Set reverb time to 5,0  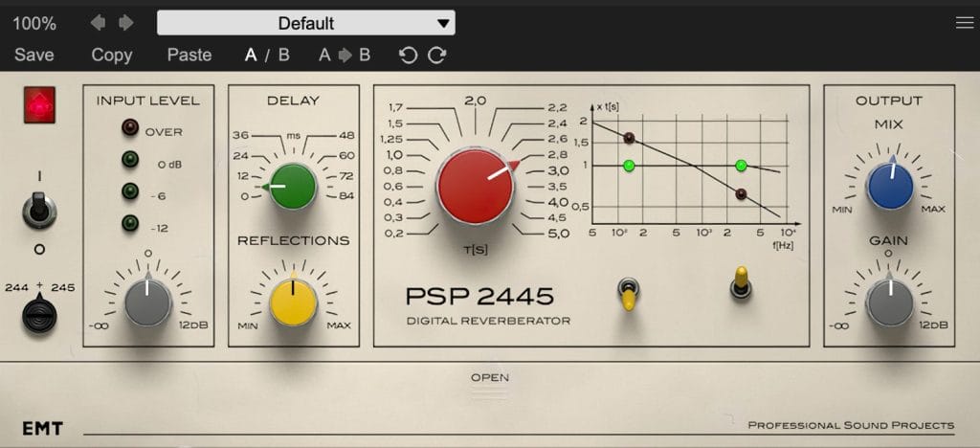pyautogui.click(x=558, y=234)
